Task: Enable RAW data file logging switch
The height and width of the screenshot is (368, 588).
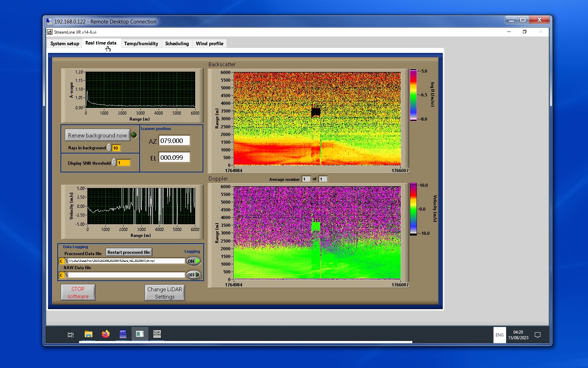Action: (194, 275)
